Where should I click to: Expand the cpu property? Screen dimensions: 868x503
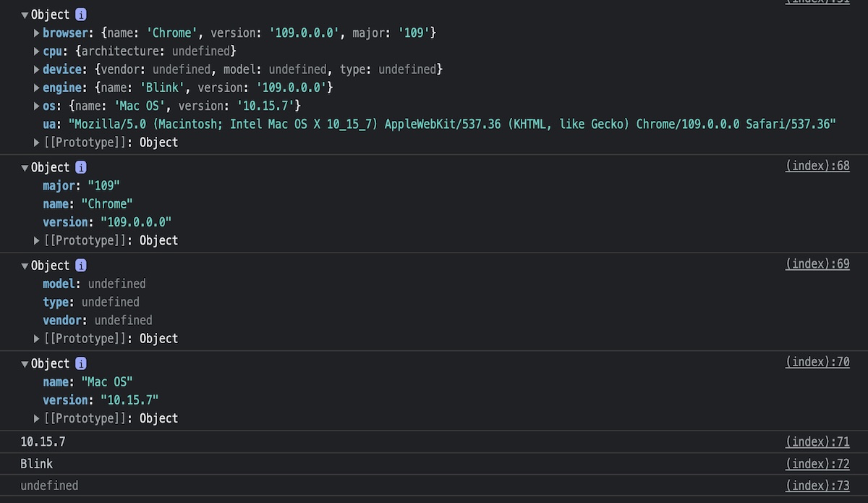[x=37, y=51]
